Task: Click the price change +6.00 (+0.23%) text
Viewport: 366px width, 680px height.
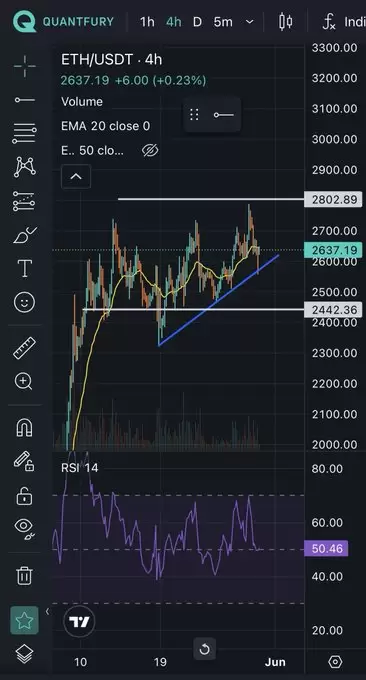Action: [x=160, y=80]
